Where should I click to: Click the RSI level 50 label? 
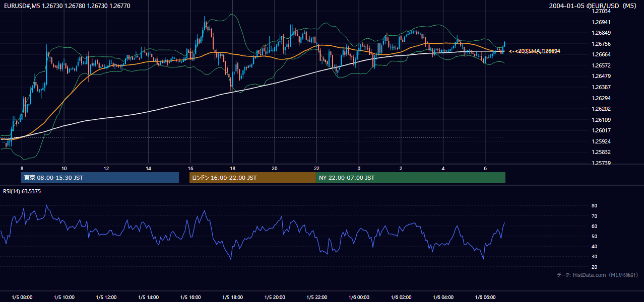pyautogui.click(x=594, y=236)
